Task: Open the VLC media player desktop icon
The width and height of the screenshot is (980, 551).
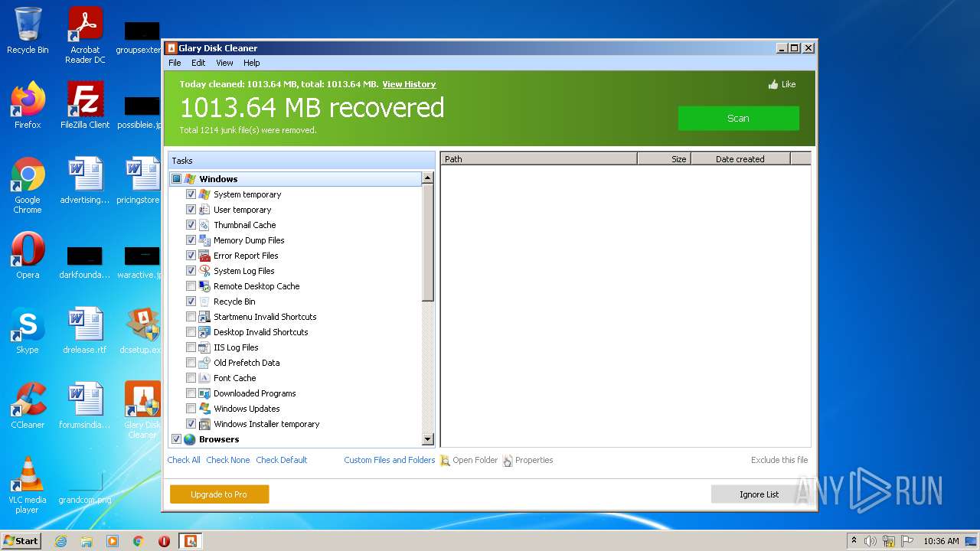Action: [x=28, y=485]
